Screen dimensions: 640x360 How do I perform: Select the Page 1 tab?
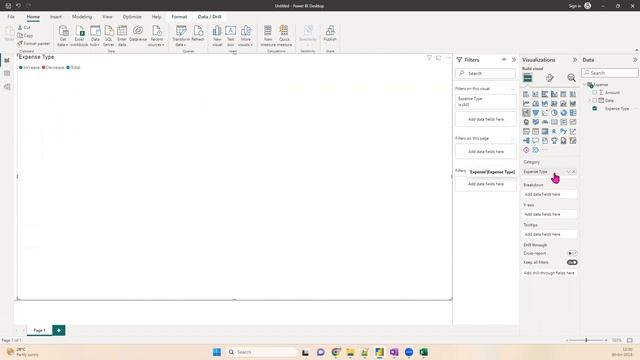click(40, 330)
